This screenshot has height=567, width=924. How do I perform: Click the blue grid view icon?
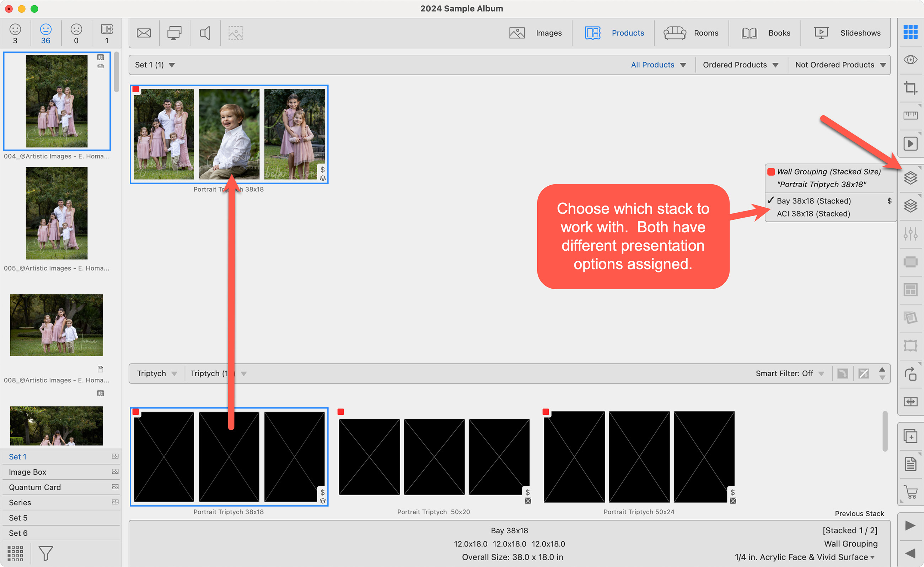point(910,32)
